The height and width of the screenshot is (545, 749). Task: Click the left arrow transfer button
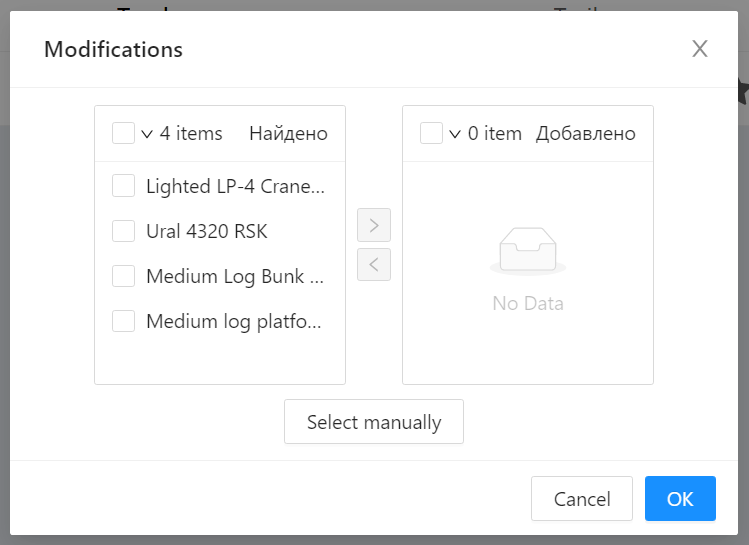tap(374, 264)
